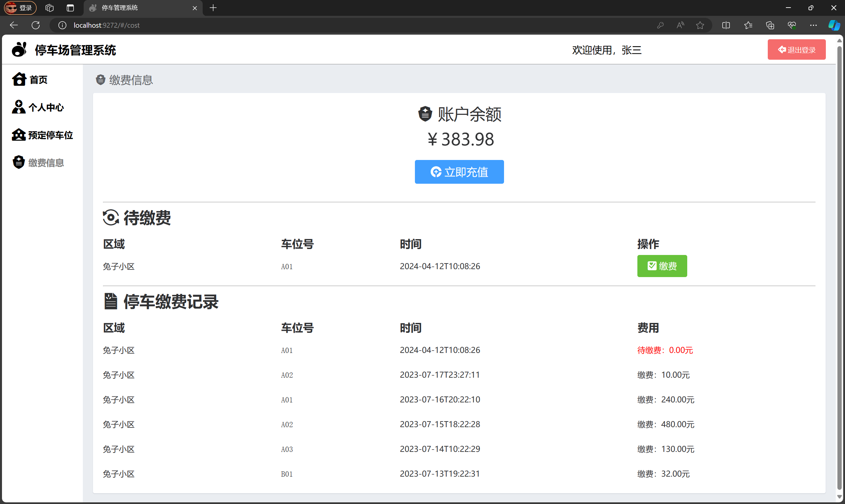Open the tab actions menu icon

click(x=70, y=8)
